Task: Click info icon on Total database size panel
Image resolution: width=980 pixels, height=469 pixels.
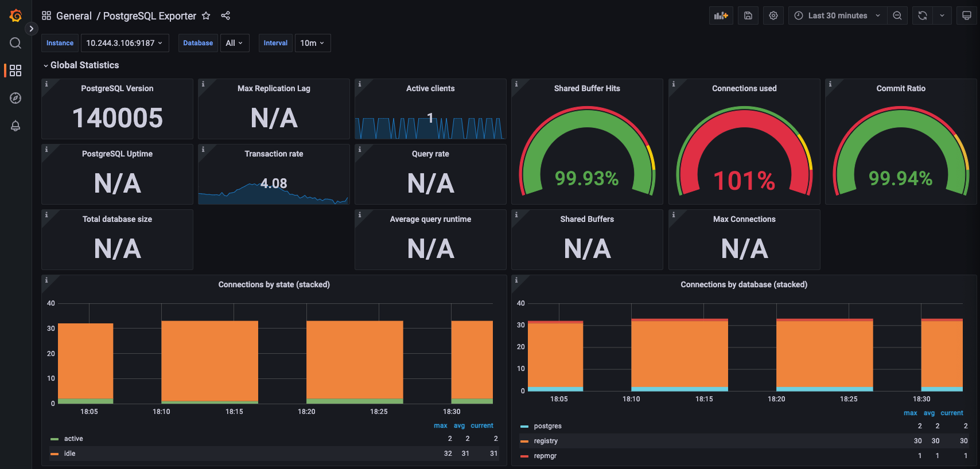Action: 46,214
